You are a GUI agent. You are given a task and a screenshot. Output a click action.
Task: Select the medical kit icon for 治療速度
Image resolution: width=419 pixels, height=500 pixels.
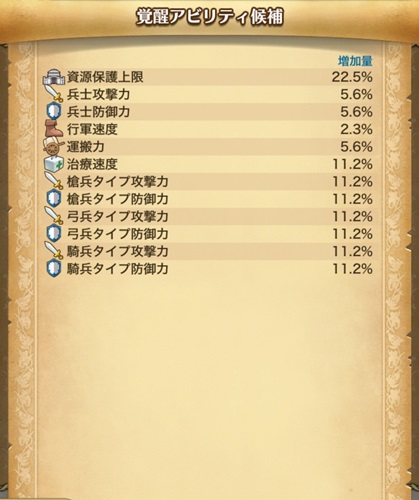(x=54, y=164)
